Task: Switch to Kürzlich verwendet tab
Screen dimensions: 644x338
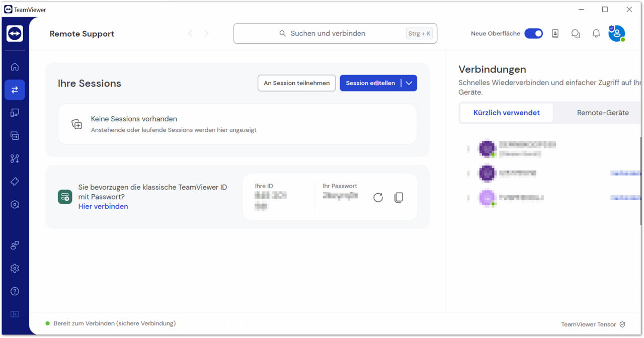Action: pyautogui.click(x=507, y=113)
